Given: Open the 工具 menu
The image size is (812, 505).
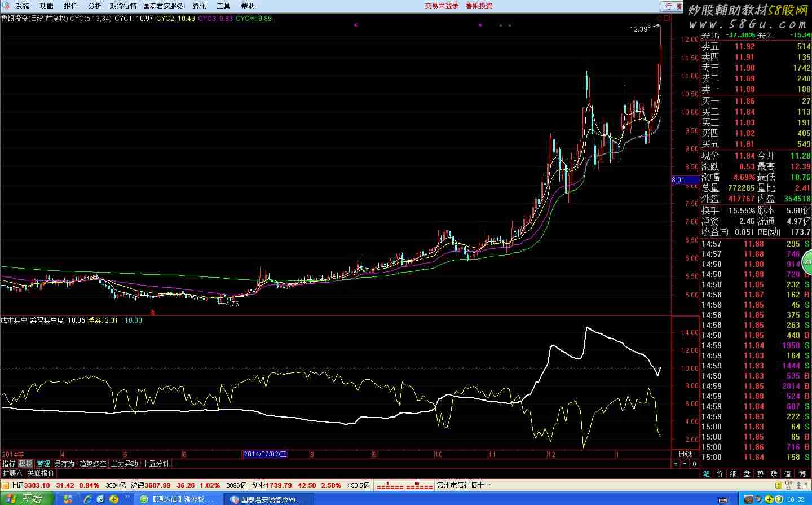Looking at the screenshot, I should coord(223,6).
